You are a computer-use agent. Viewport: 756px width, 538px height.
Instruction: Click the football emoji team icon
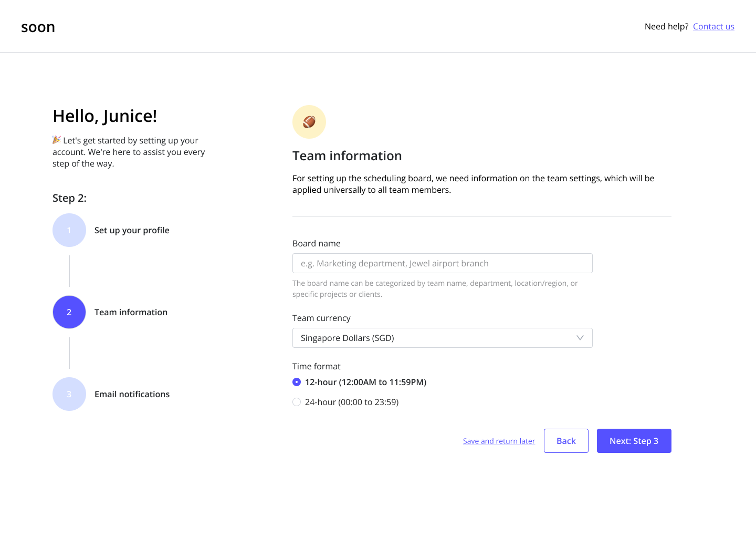pyautogui.click(x=309, y=122)
